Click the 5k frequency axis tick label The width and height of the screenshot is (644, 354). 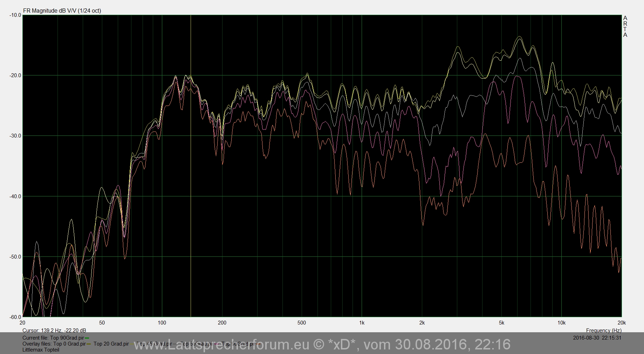tap(501, 323)
